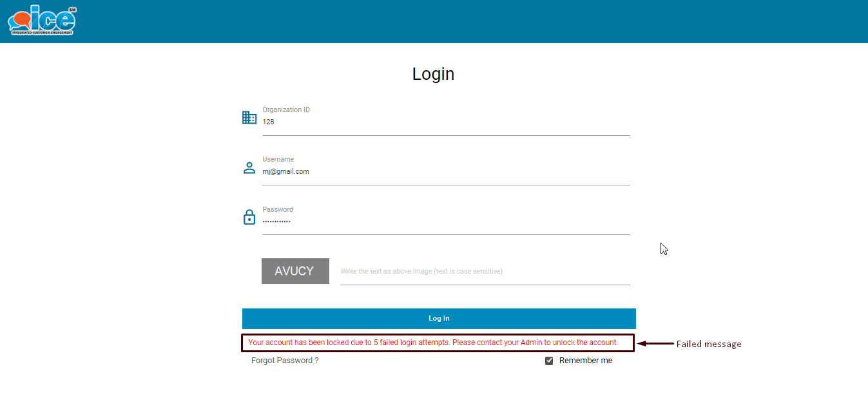Uncheck the Remember me checkbox
The height and width of the screenshot is (396, 868).
[549, 361]
